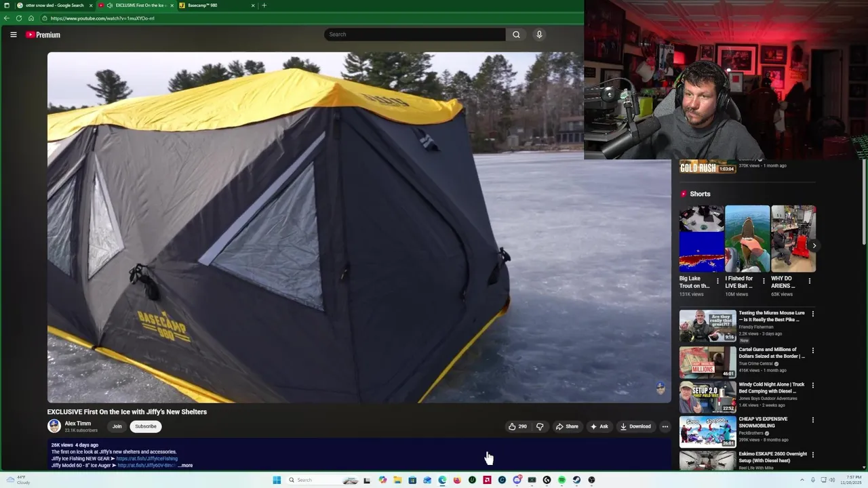This screenshot has height=488, width=868.
Task: Open OBS Studio from the taskbar
Action: [591, 480]
